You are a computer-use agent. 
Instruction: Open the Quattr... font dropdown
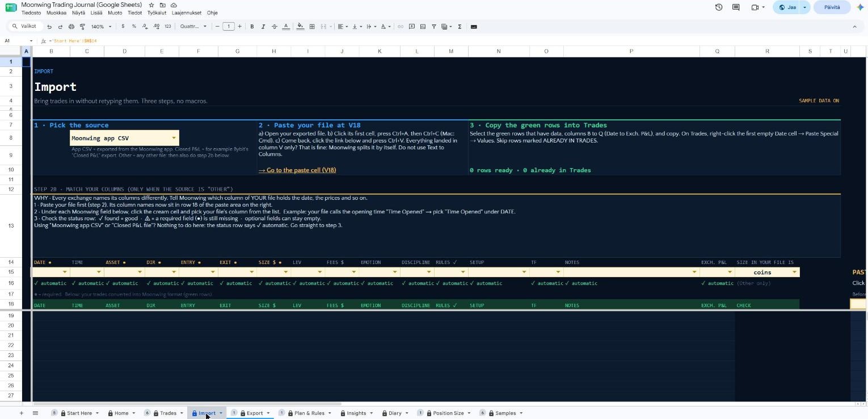click(193, 27)
